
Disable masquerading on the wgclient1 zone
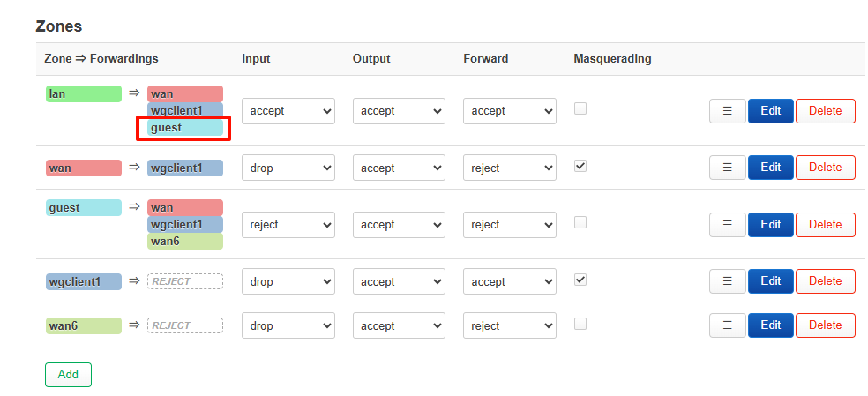[x=580, y=280]
